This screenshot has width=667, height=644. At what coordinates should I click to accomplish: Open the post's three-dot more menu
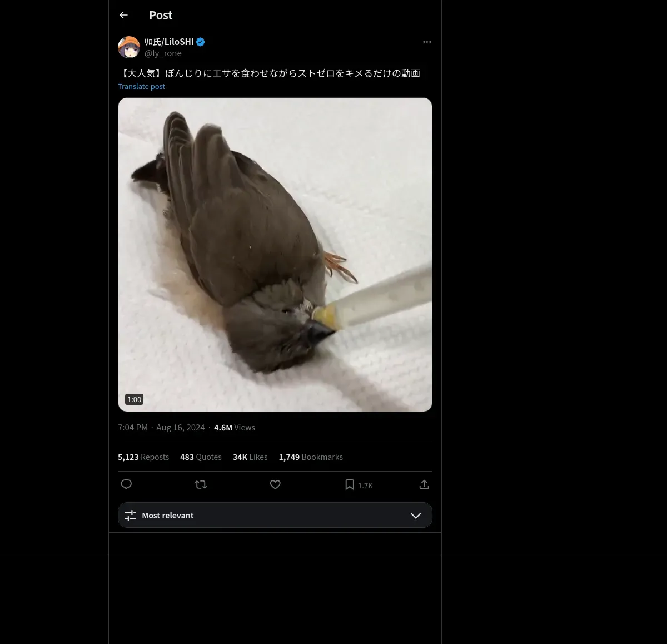click(x=427, y=42)
